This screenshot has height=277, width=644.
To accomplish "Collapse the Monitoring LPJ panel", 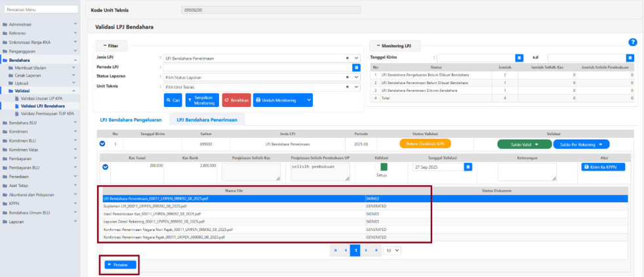I will click(393, 46).
